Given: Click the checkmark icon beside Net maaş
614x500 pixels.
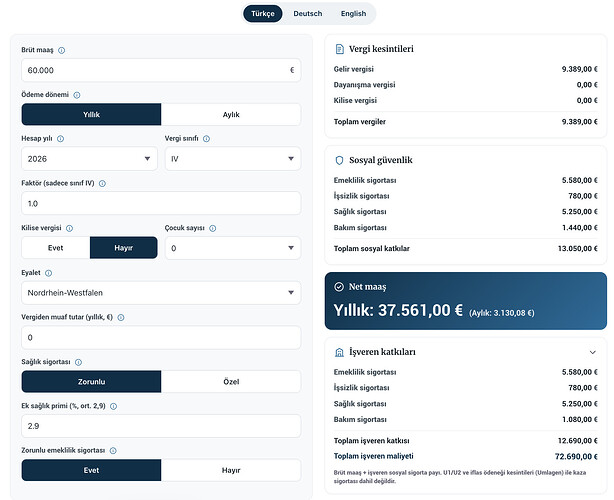Looking at the screenshot, I should pyautogui.click(x=339, y=287).
